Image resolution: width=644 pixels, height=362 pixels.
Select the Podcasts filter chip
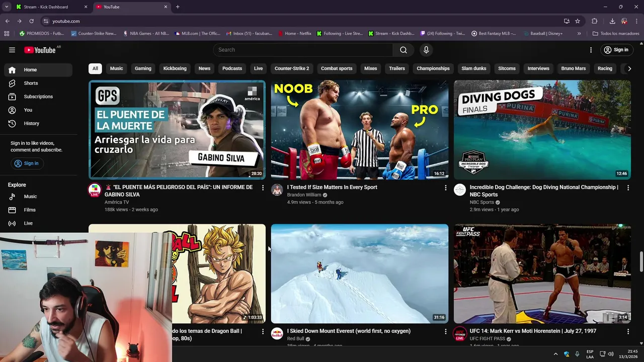tap(232, 68)
